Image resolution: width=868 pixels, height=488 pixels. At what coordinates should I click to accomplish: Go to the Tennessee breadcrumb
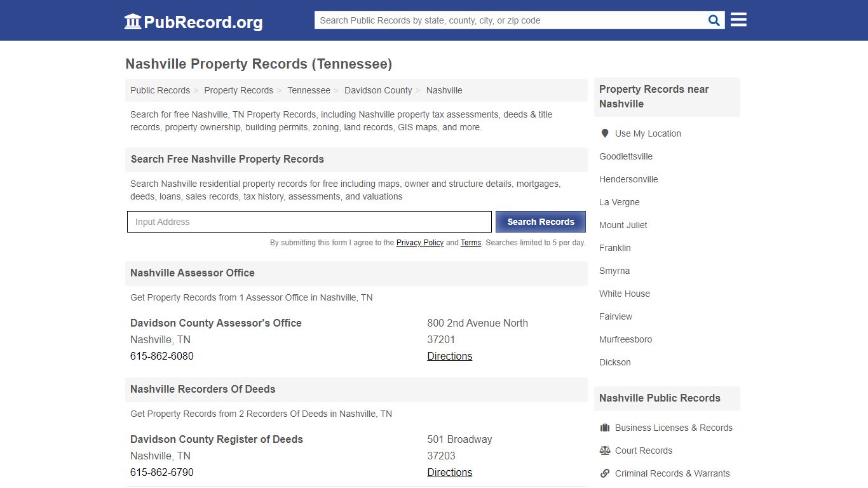pyautogui.click(x=309, y=90)
